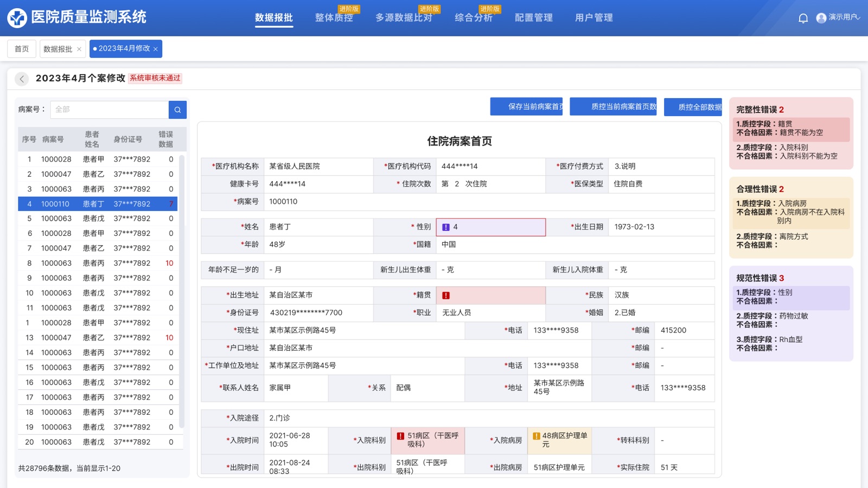
Task: Open the 用户管理 top menu
Action: pos(594,18)
